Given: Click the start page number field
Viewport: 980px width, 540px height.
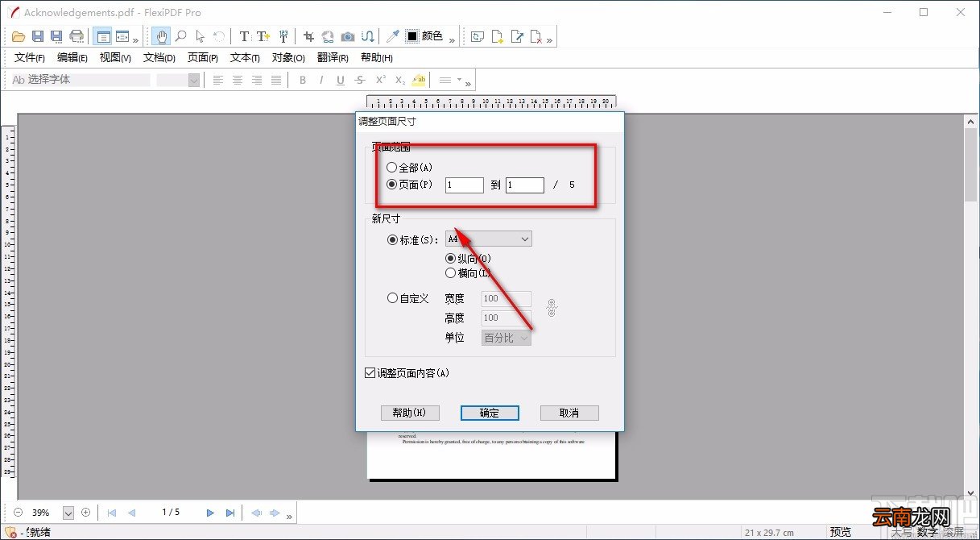Looking at the screenshot, I should tap(464, 185).
